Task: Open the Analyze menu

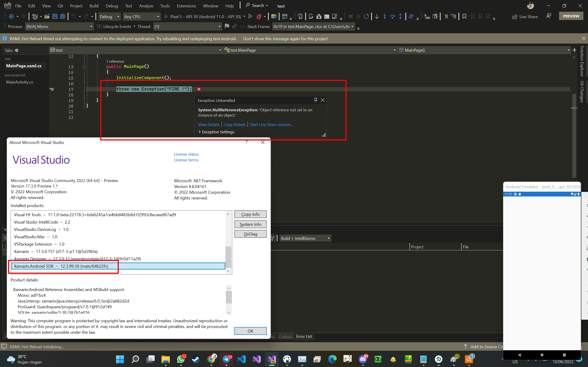Action: click(x=146, y=6)
